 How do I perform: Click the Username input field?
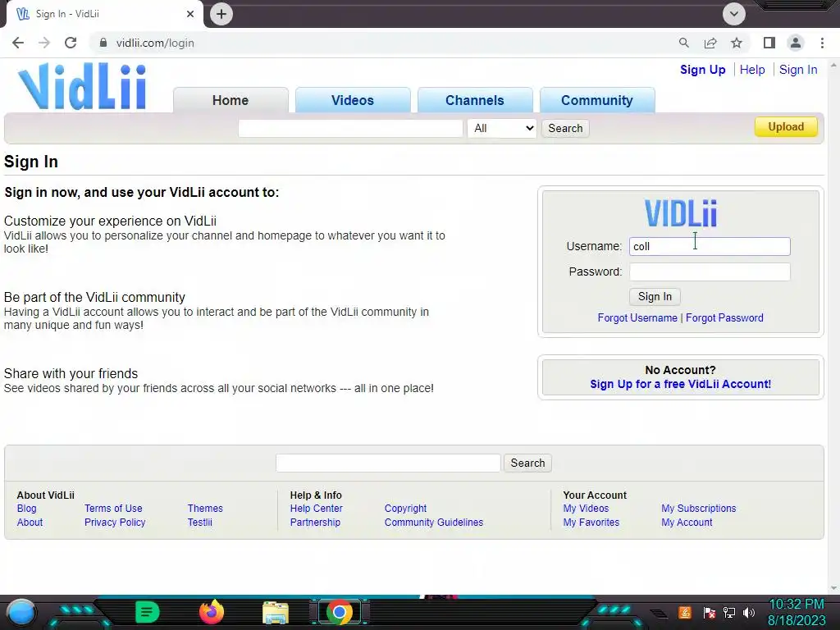710,246
